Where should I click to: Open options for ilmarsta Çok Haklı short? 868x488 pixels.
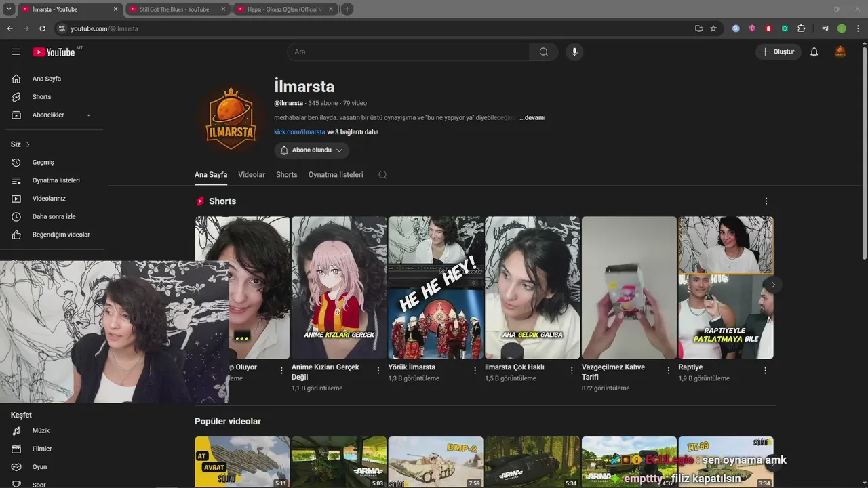[x=572, y=371]
